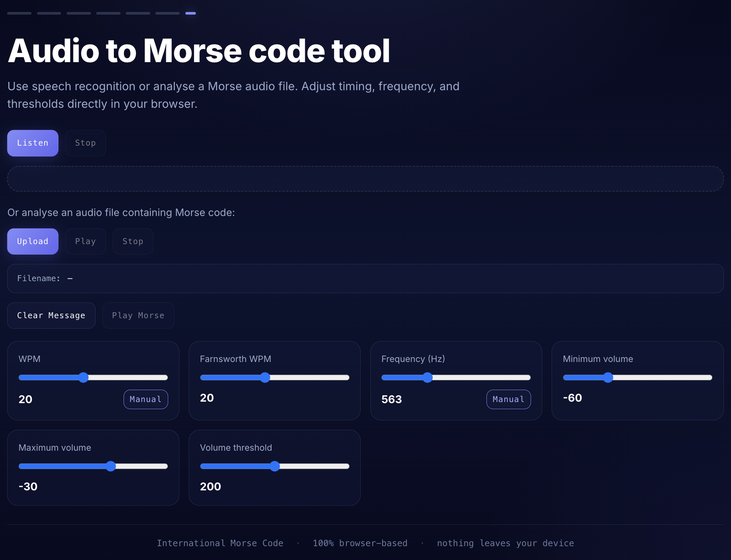Image resolution: width=731 pixels, height=560 pixels.
Task: Select the highlighted last step indicator
Action: tap(191, 13)
